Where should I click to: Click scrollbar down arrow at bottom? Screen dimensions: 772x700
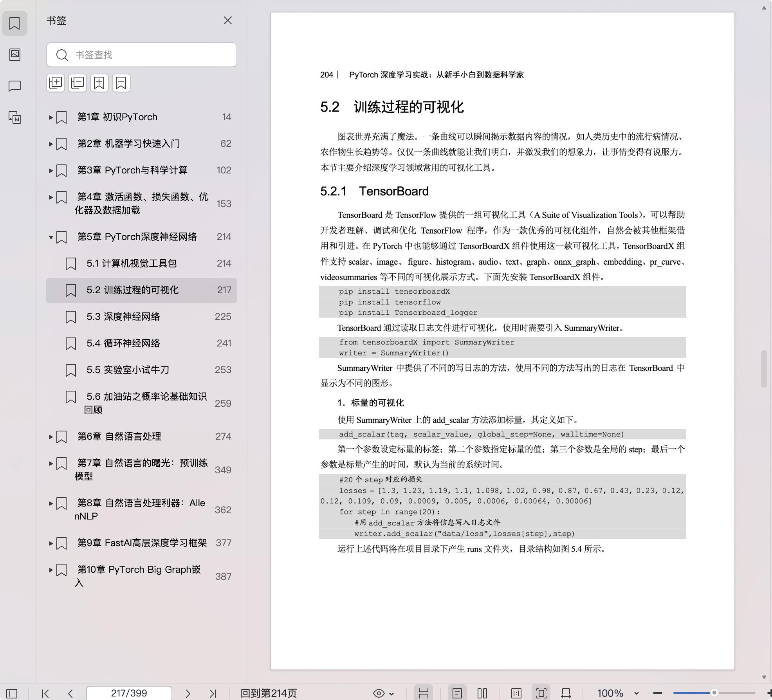[764, 677]
